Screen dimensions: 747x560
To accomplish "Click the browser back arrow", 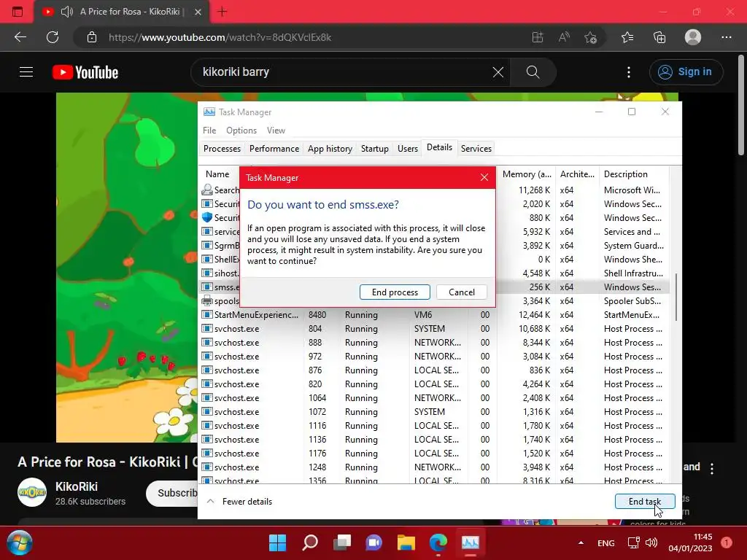I will point(20,37).
